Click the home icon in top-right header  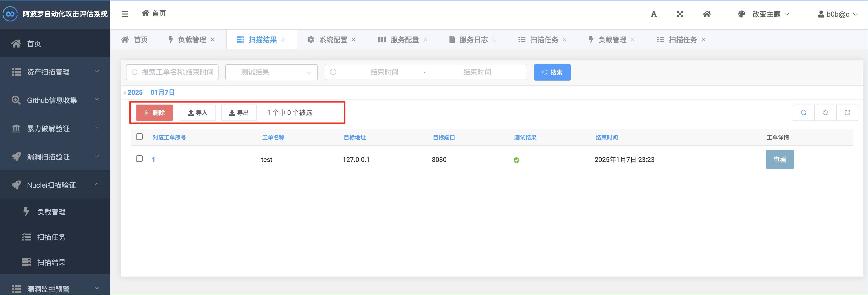(x=707, y=14)
